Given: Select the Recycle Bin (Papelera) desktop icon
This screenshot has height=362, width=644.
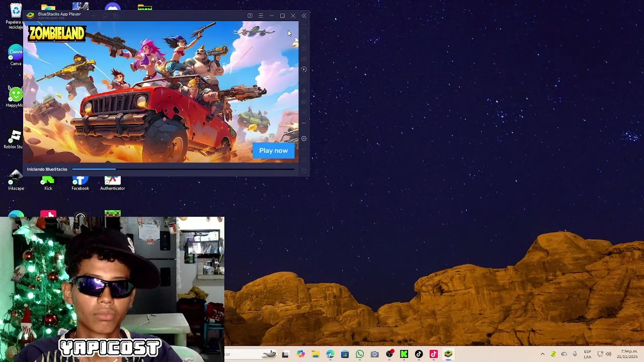Looking at the screenshot, I should click(16, 16).
